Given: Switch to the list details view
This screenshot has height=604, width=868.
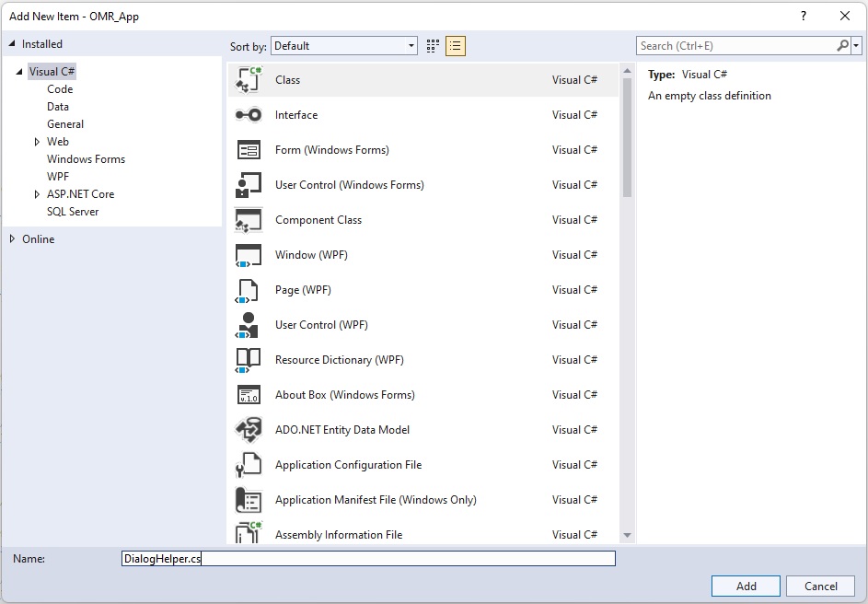Looking at the screenshot, I should click(455, 46).
